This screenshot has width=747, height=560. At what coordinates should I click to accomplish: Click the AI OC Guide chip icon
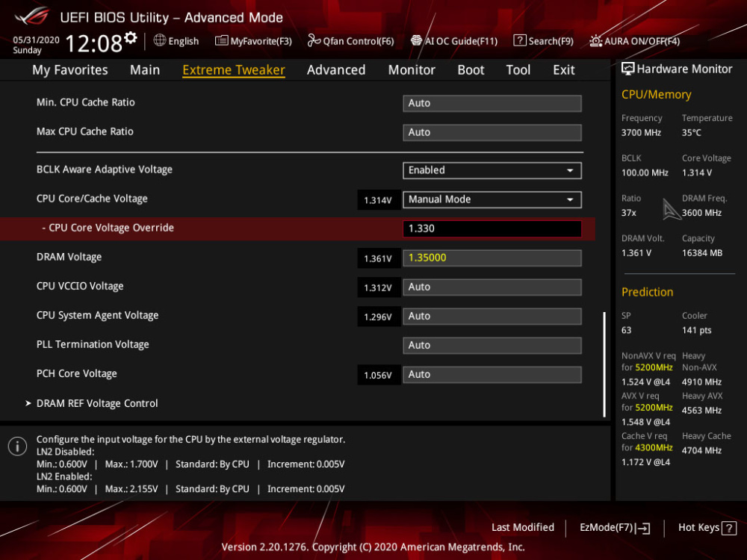coord(416,40)
